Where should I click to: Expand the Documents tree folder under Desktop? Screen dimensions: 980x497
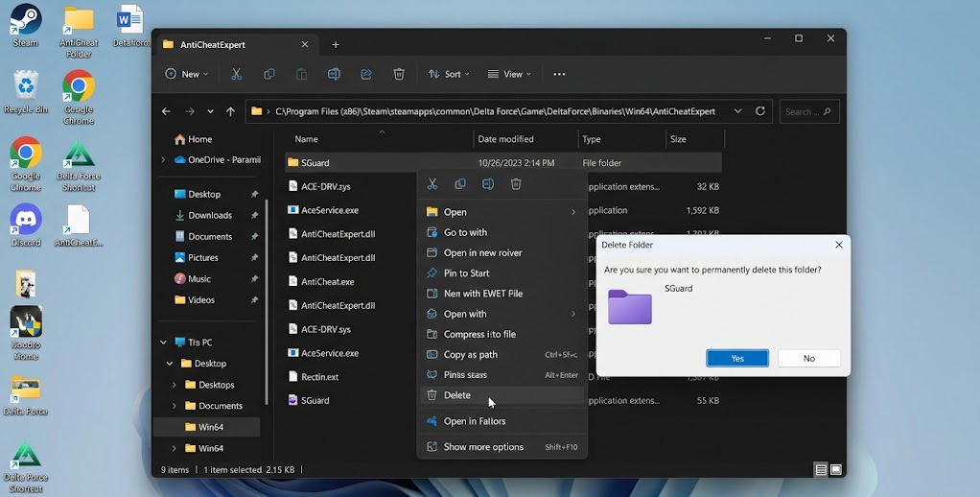point(175,406)
